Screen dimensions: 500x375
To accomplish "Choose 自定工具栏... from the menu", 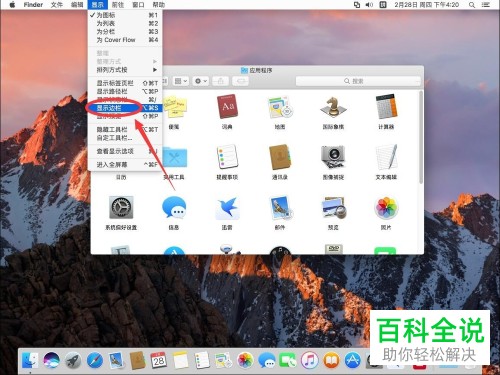I will pyautogui.click(x=125, y=138).
